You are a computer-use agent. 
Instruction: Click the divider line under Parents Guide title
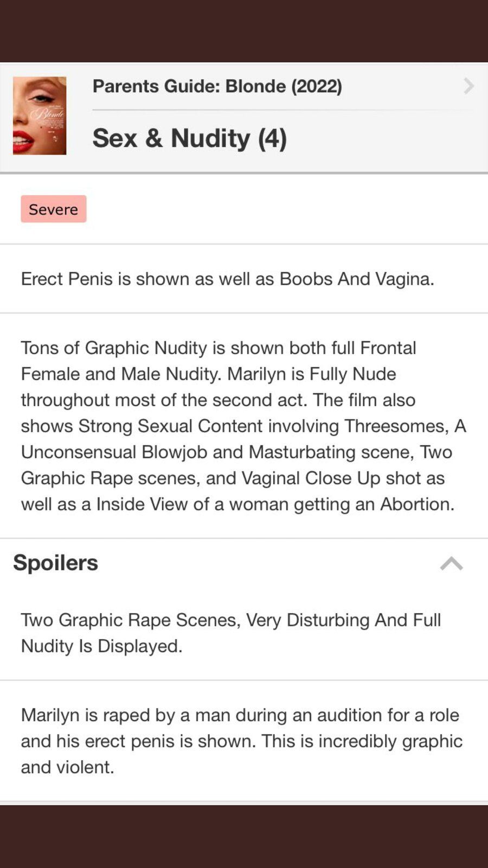point(282,110)
